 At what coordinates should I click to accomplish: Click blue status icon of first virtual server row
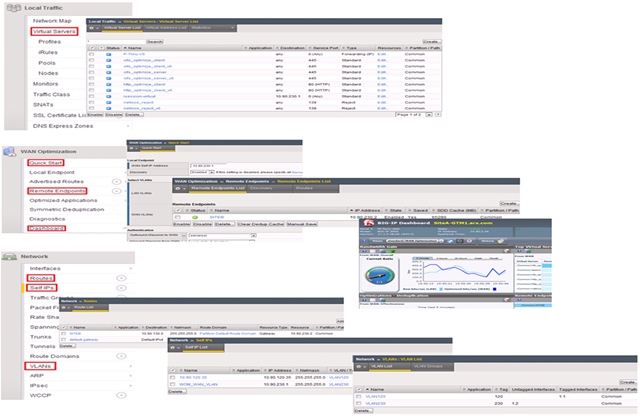click(109, 54)
